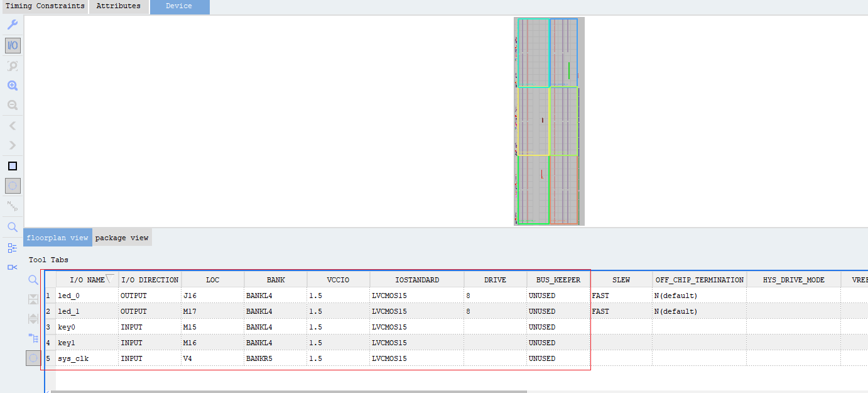The image size is (868, 393).
Task: Open the Timing Constraints tab
Action: pyautogui.click(x=45, y=6)
